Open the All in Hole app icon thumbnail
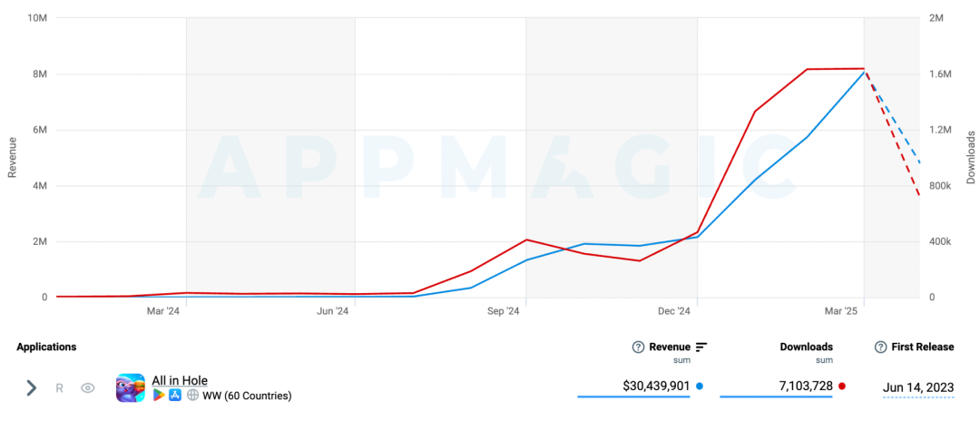The height and width of the screenshot is (421, 980). click(x=131, y=388)
